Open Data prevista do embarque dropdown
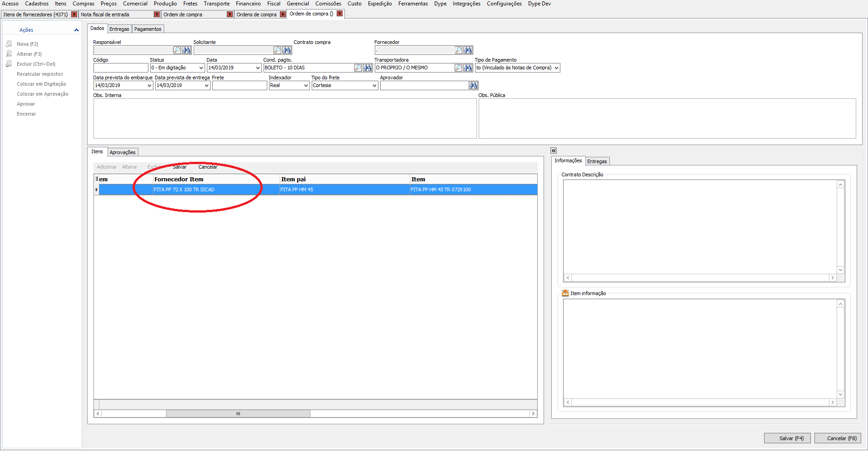The image size is (868, 451). coord(149,85)
